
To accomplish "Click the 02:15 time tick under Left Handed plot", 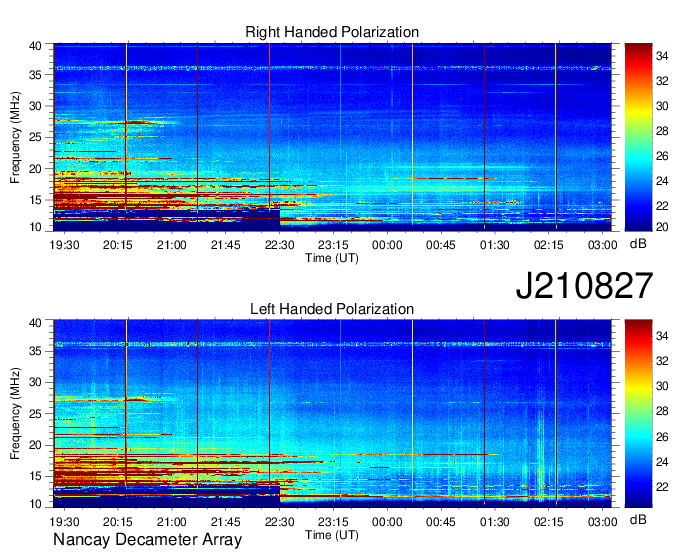I will (549, 522).
